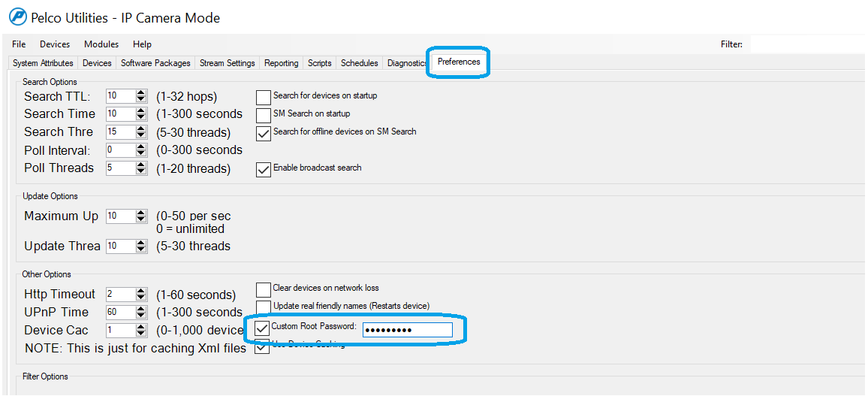The width and height of the screenshot is (868, 396).
Task: Switch to the Software Packages tab
Action: pyautogui.click(x=155, y=63)
